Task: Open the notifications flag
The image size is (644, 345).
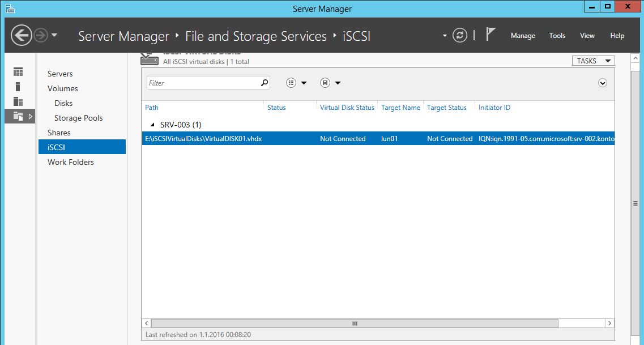Action: coord(491,35)
